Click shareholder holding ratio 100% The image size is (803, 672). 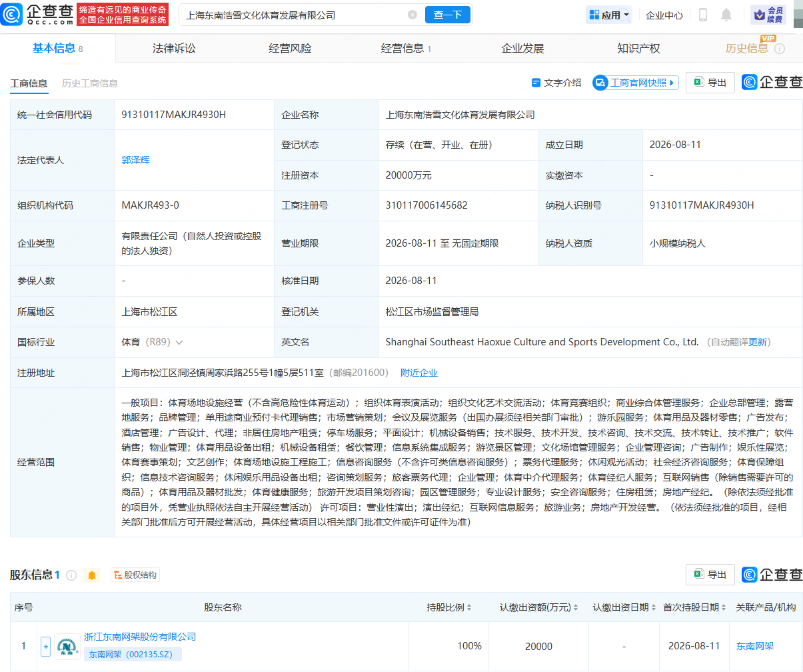pyautogui.click(x=469, y=646)
